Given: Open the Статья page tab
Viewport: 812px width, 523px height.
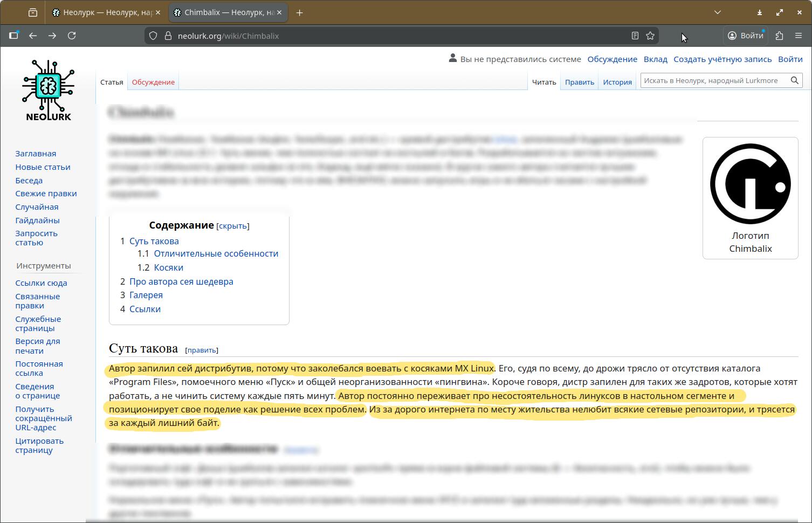Looking at the screenshot, I should 112,82.
